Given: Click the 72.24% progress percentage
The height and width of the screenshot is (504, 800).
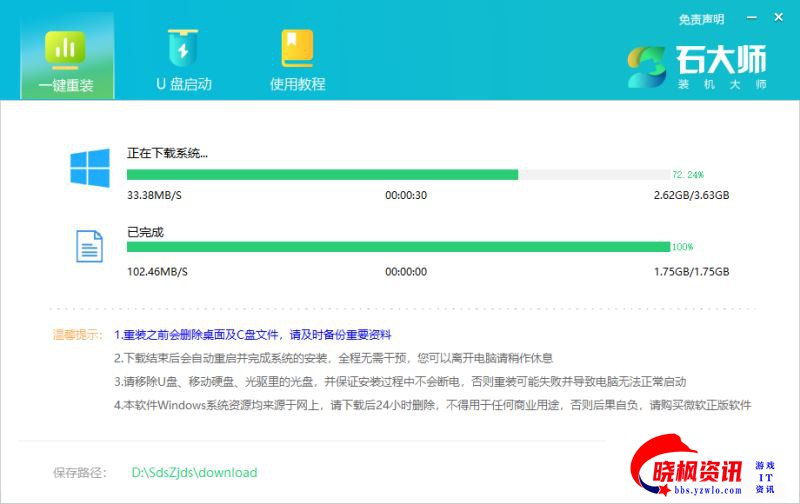Looking at the screenshot, I should pos(688,174).
